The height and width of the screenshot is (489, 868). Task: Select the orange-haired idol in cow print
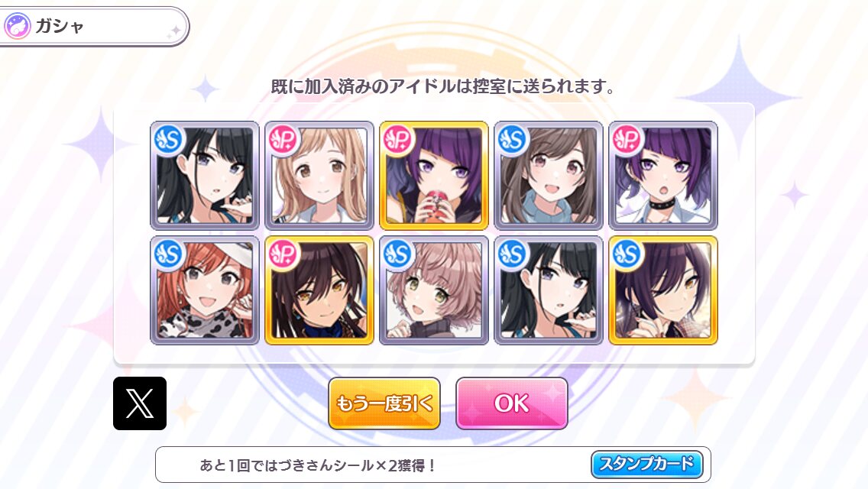(205, 290)
